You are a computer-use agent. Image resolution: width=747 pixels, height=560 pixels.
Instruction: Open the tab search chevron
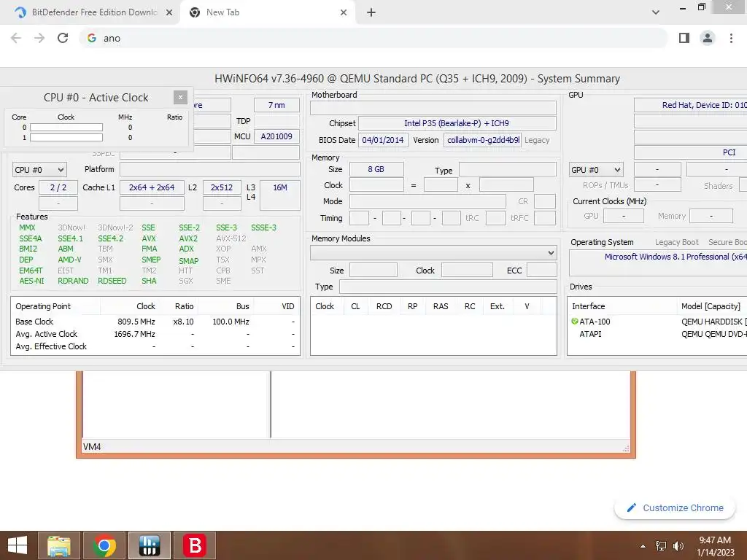(x=656, y=12)
